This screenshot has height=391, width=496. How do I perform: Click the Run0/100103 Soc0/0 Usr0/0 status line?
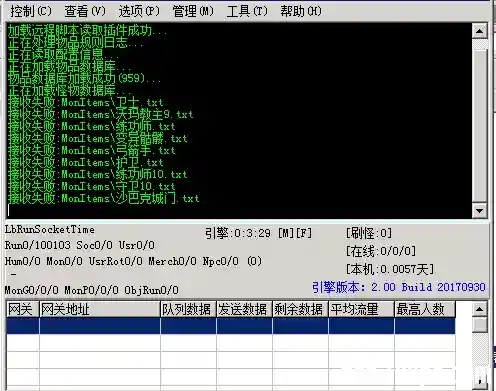[x=80, y=245]
